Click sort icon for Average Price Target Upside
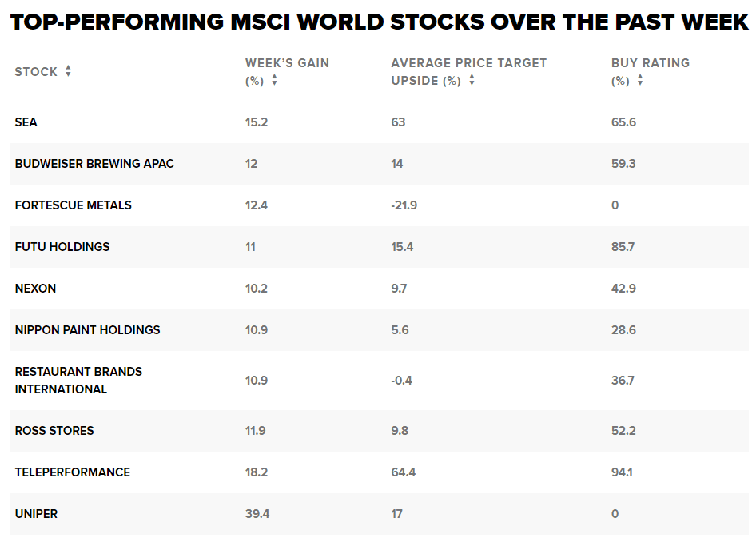Image resolution: width=756 pixels, height=538 pixels. coord(472,81)
